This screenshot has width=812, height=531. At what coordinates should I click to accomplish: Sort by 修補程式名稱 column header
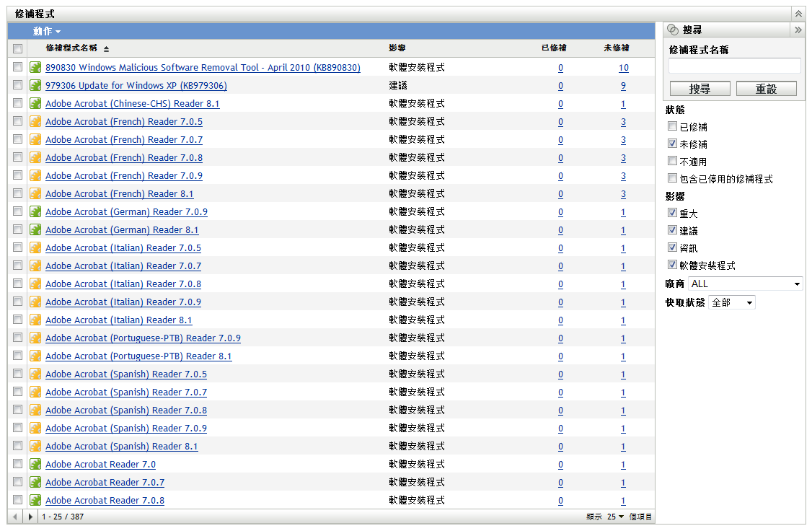pyautogui.click(x=71, y=48)
